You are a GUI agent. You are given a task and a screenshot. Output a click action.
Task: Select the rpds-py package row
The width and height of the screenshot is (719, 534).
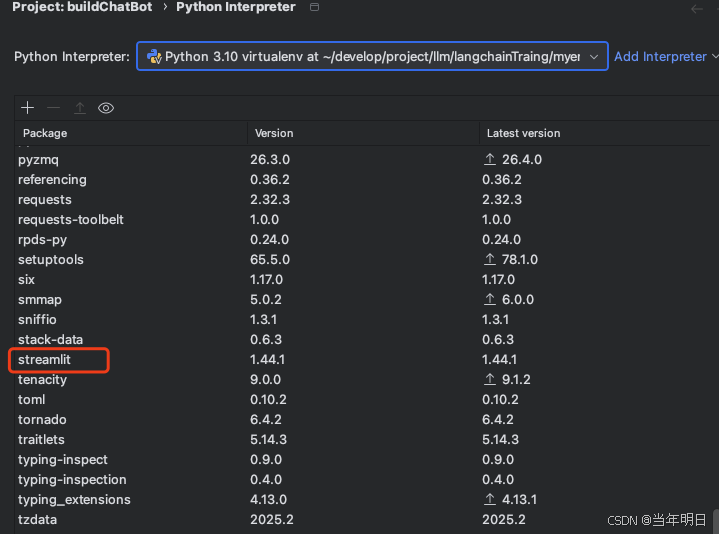click(x=364, y=240)
